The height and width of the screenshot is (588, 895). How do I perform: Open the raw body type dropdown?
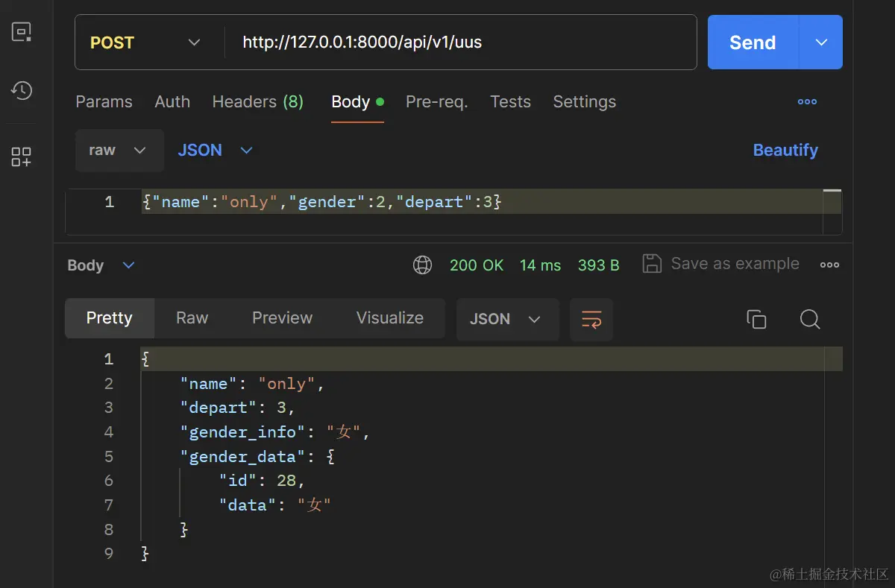[x=119, y=151]
